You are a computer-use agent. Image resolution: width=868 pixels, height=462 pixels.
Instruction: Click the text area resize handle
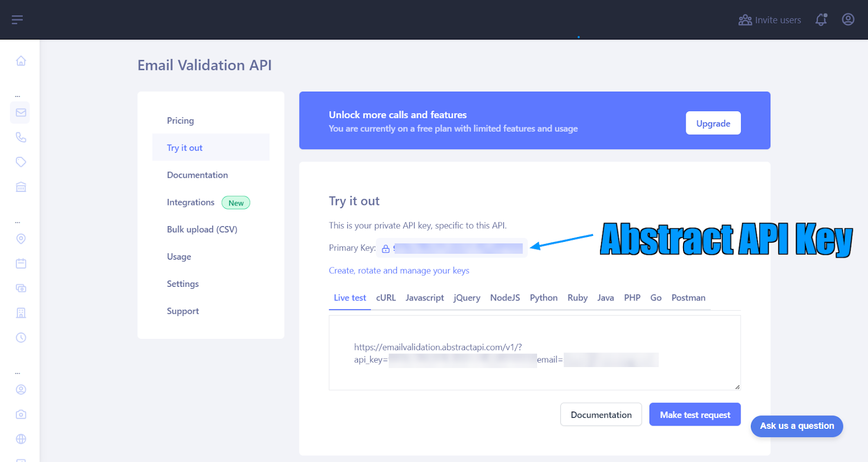[x=737, y=387]
